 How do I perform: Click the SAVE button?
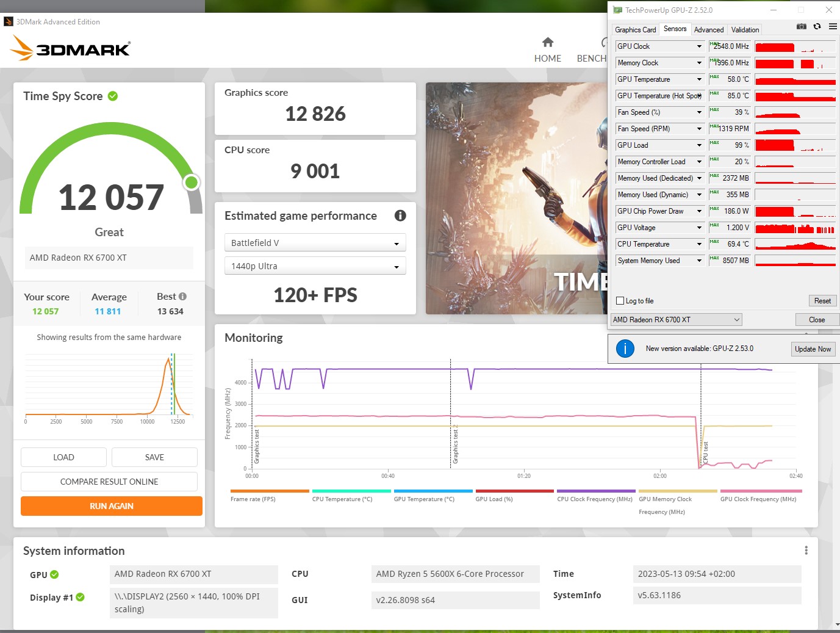(x=154, y=457)
